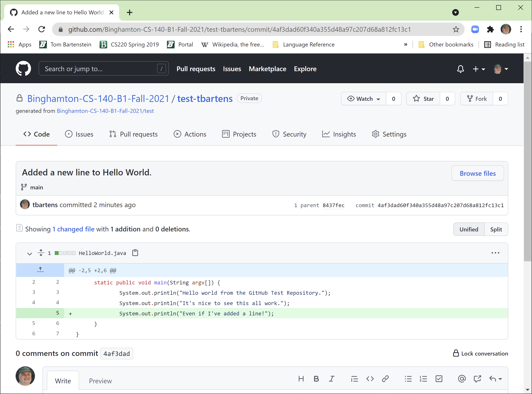Screen dimensions: 532x394
Task: Click the Search or jump to field
Action: 100,69
